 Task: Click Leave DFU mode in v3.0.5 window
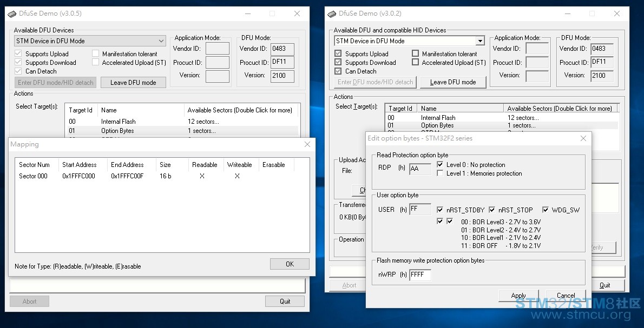click(134, 83)
